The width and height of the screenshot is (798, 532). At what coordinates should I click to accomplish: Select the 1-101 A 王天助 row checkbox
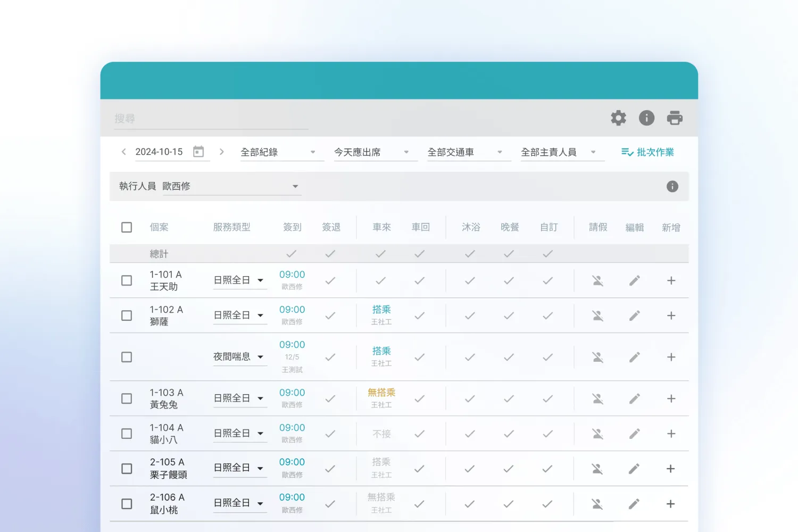pos(127,280)
